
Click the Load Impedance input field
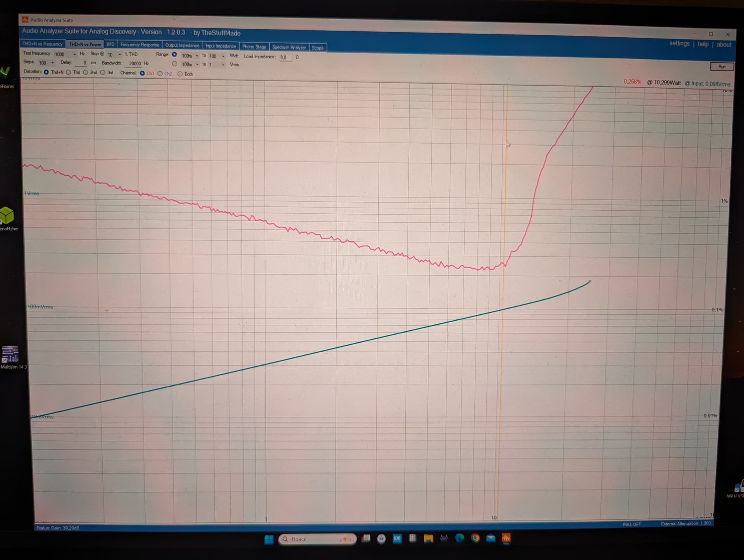tap(285, 57)
